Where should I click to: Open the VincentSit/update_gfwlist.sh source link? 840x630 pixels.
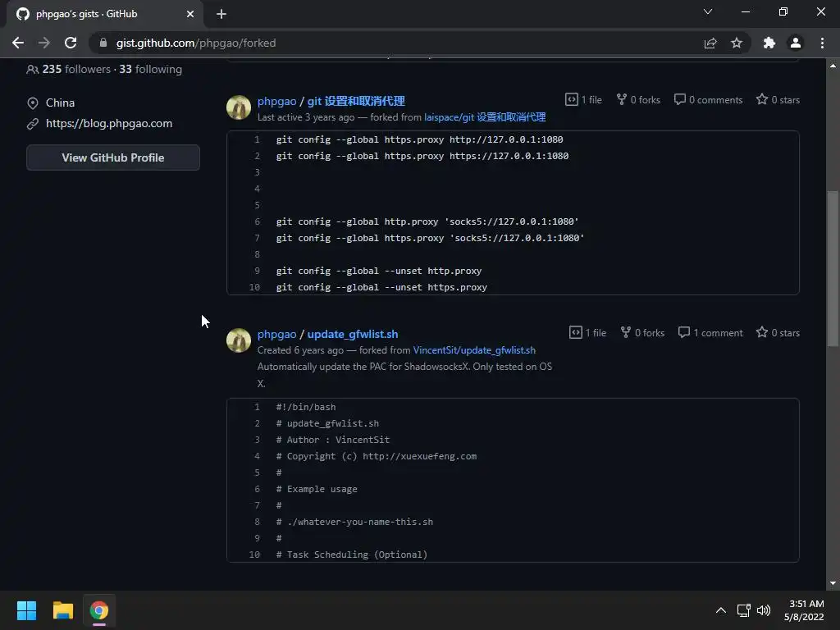coord(474,349)
